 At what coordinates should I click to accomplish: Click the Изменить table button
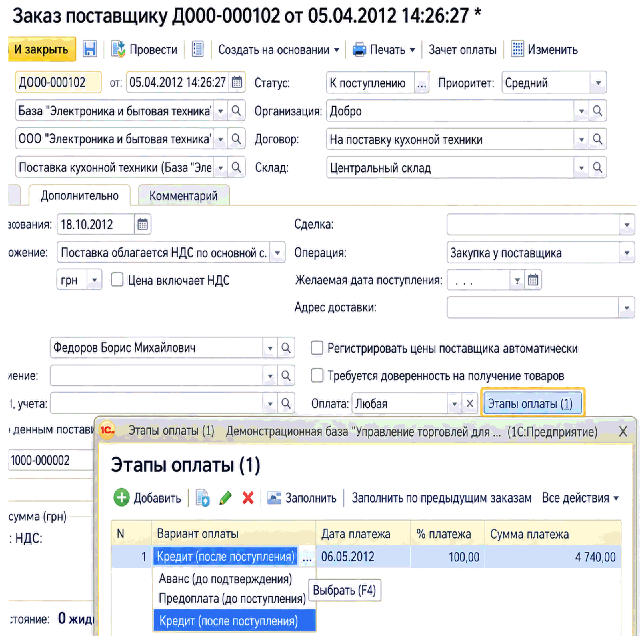click(544, 49)
